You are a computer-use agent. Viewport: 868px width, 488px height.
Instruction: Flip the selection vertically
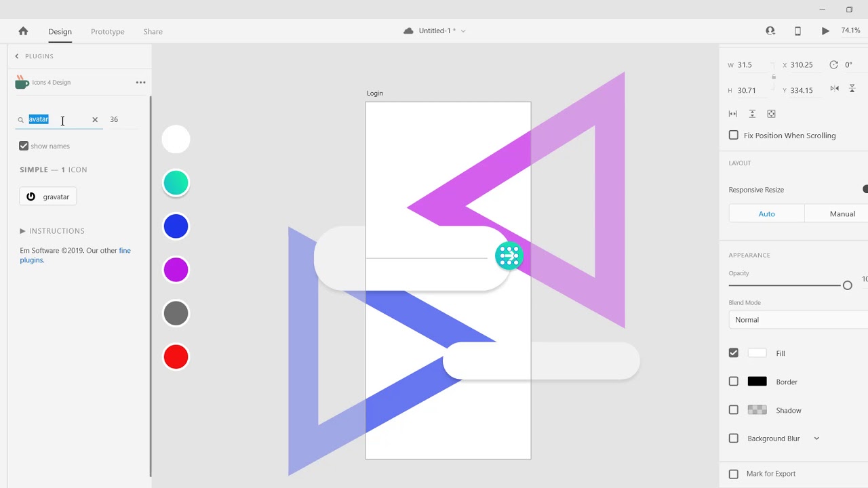pyautogui.click(x=852, y=89)
